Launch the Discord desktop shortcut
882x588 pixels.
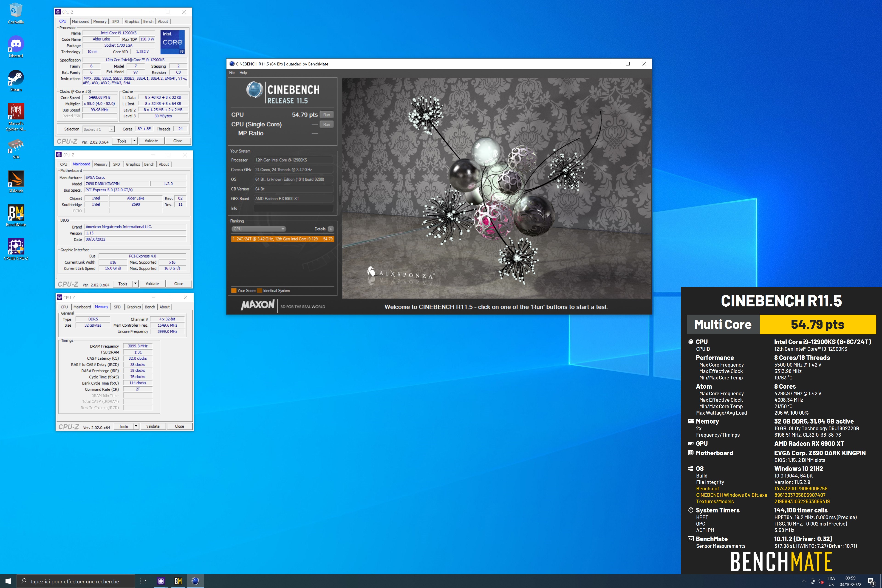coord(16,47)
